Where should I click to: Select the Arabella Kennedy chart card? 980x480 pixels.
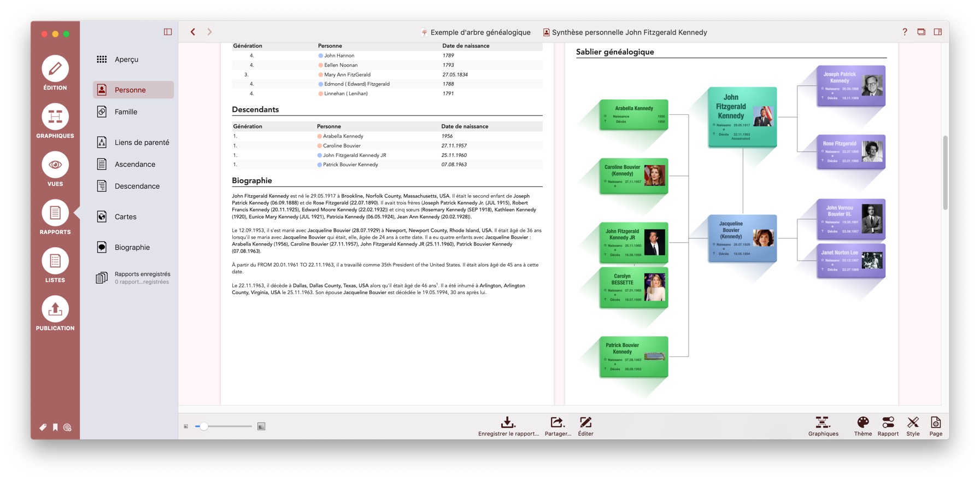click(633, 114)
